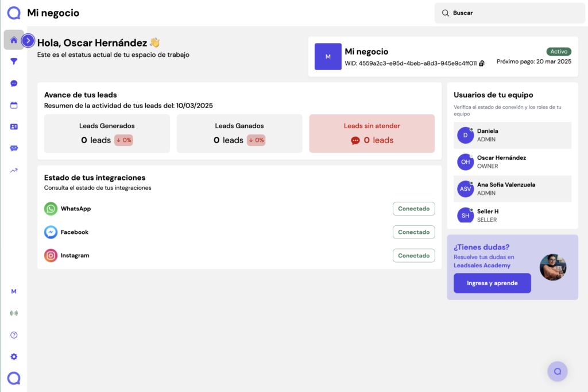This screenshot has height=392, width=588.
Task: Open the chat bubble icon in sidebar
Action: pyautogui.click(x=14, y=83)
